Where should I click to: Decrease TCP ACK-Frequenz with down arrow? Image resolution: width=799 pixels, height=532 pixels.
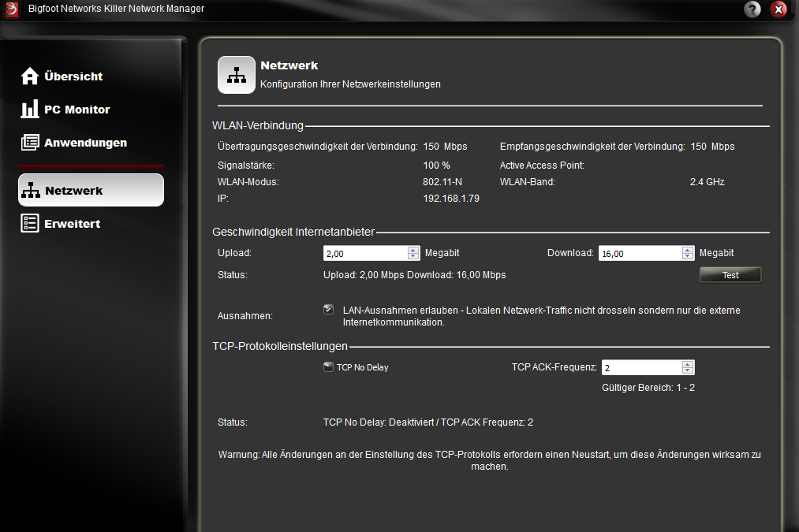click(688, 370)
